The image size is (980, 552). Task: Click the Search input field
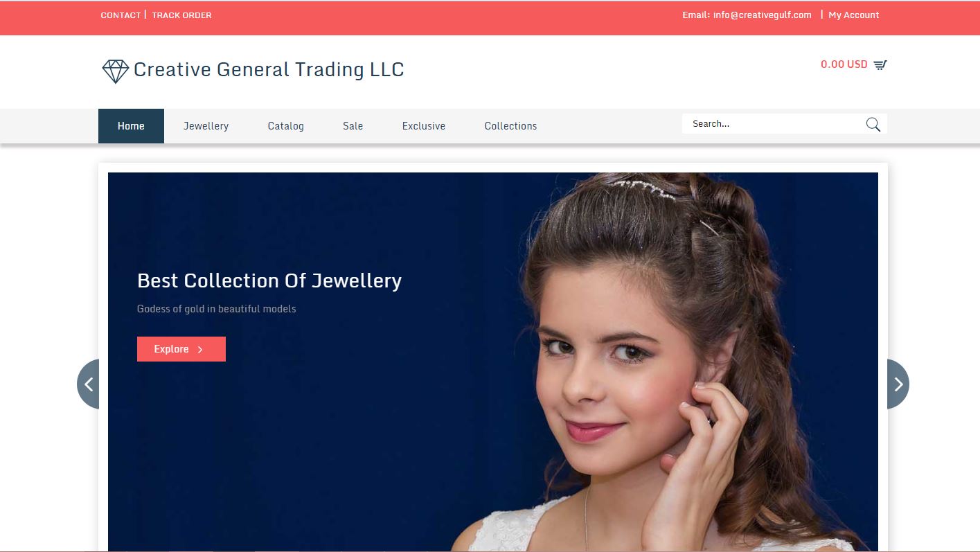774,124
